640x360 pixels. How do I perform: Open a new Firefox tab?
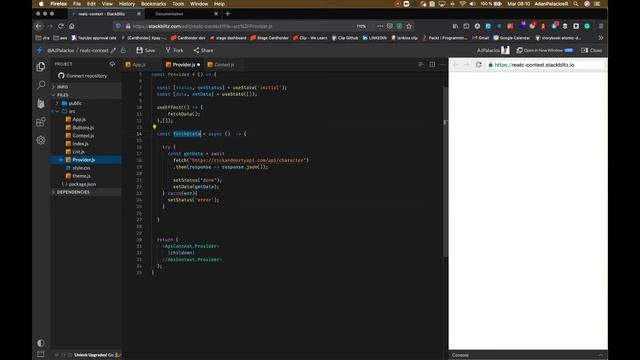[x=228, y=14]
